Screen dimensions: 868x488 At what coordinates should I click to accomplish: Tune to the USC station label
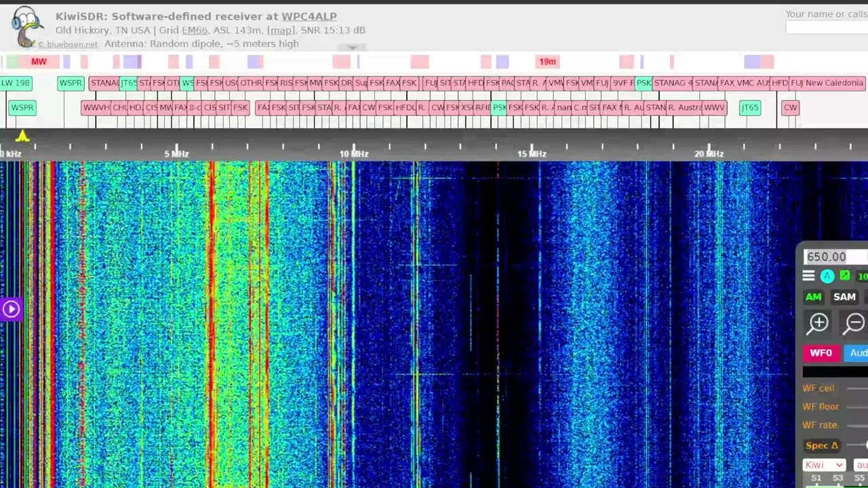231,83
